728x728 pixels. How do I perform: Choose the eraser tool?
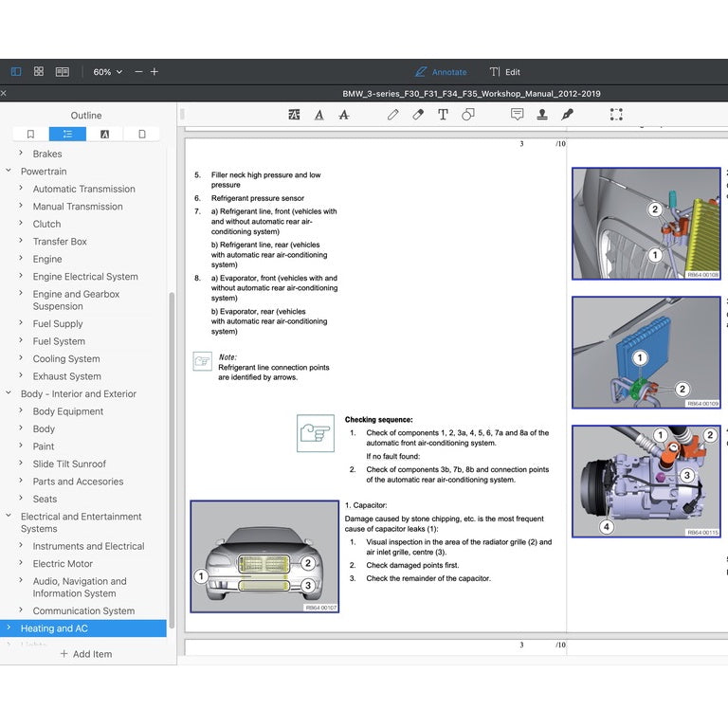click(418, 114)
